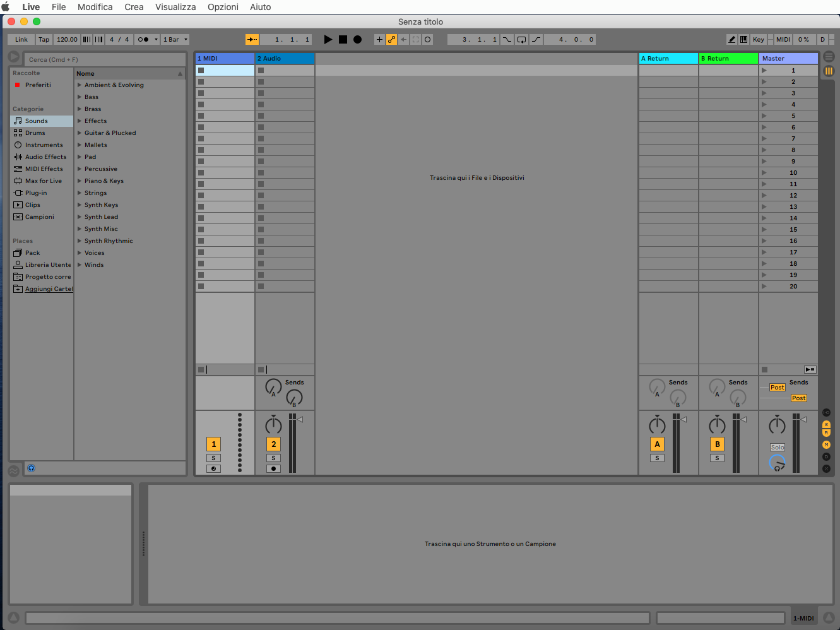The image size is (840, 630).
Task: Click the transport Stop button
Action: tap(343, 39)
